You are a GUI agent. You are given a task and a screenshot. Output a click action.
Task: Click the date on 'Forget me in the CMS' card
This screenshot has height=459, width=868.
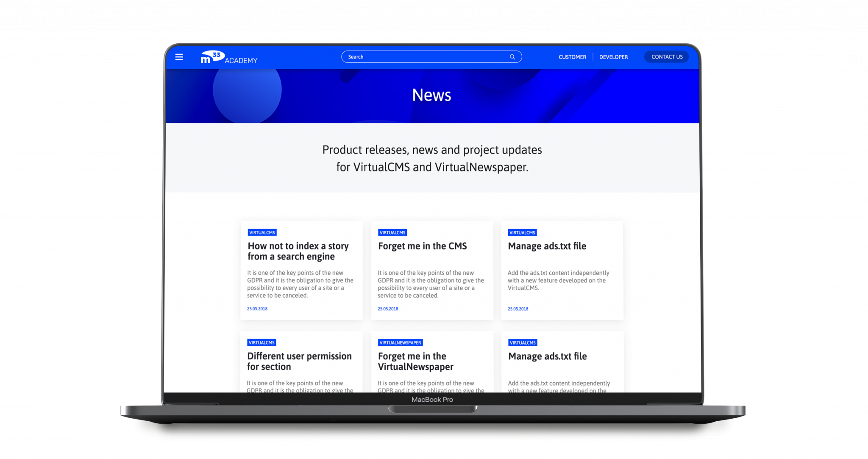388,309
